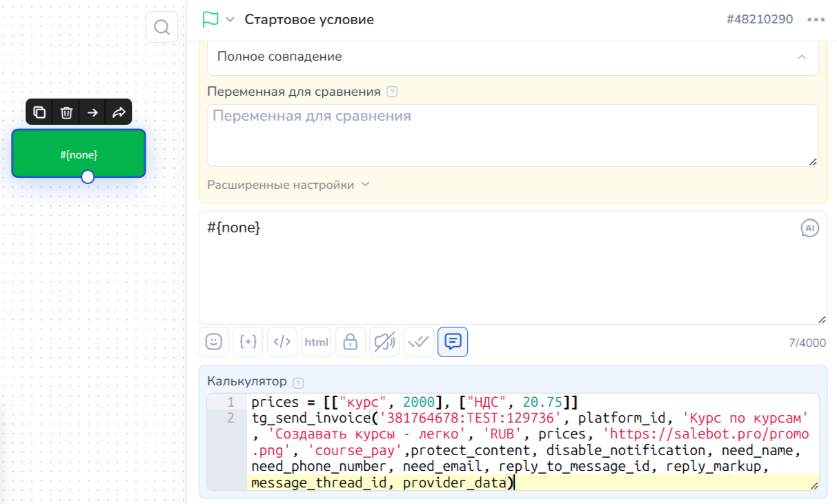
Task: Click the right arrow icon in block toolbar
Action: 92,112
